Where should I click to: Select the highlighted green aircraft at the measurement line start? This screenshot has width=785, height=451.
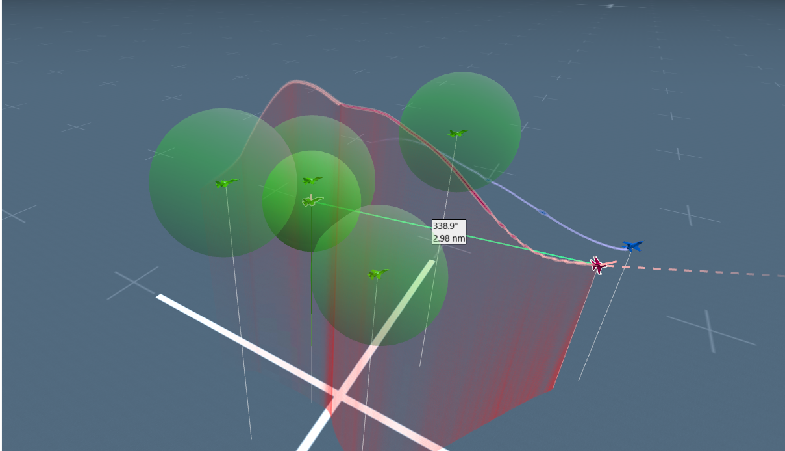click(x=312, y=201)
